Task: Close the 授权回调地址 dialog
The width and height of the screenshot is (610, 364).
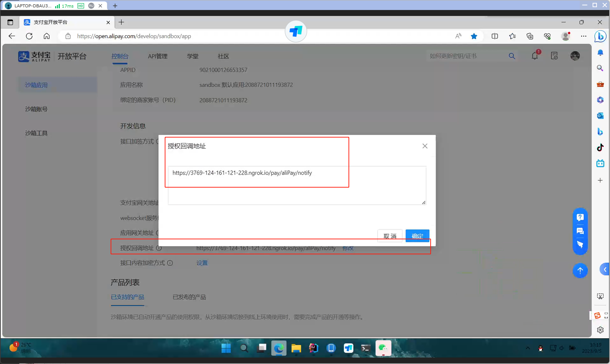Action: coord(425,146)
